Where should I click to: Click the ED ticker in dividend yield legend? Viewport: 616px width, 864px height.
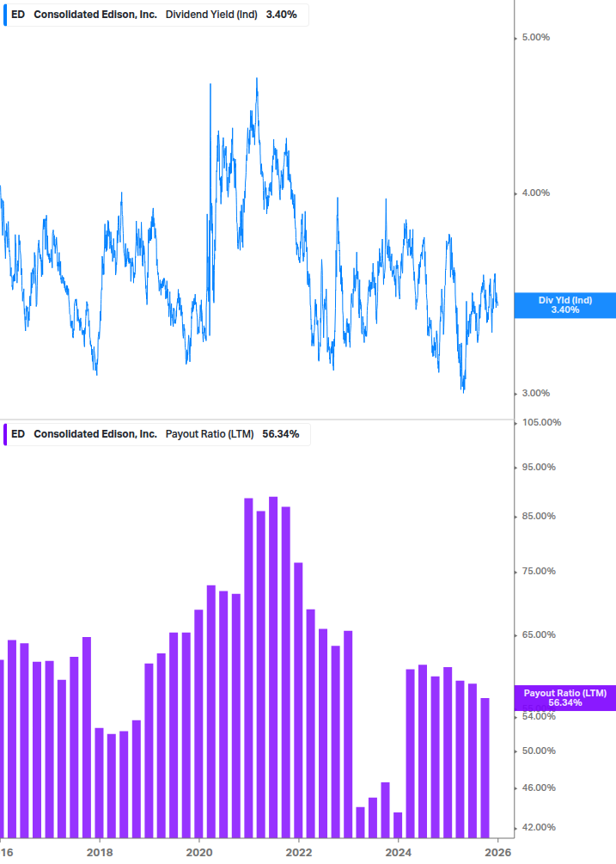[18, 15]
